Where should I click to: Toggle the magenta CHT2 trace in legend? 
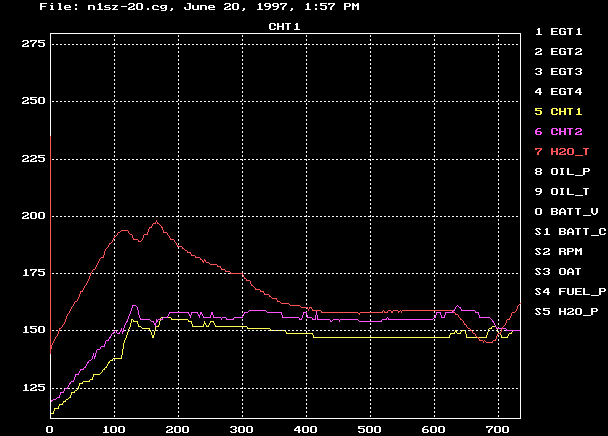pos(564,131)
